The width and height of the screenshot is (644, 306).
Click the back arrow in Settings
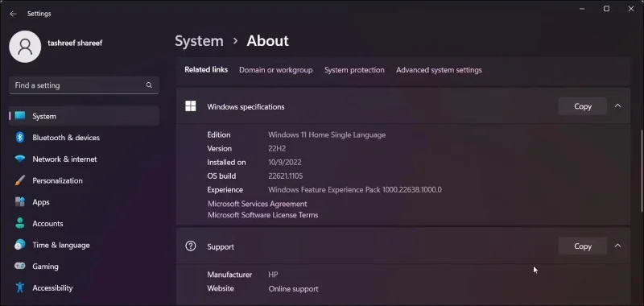click(13, 14)
